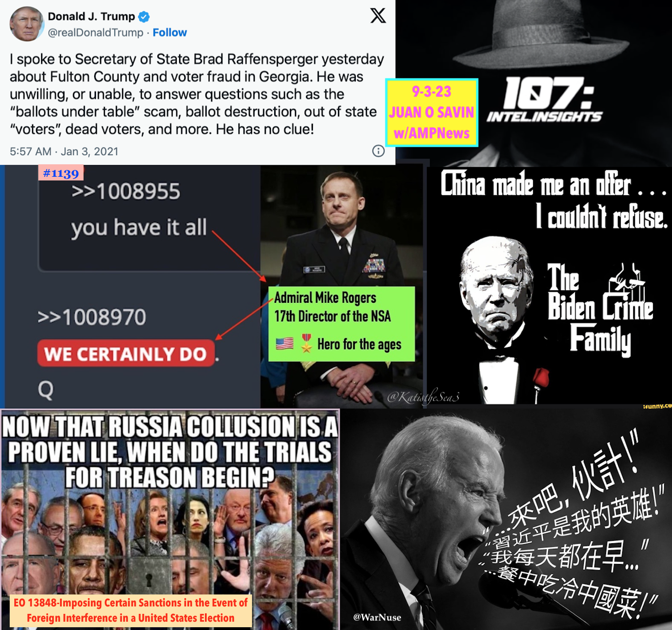The image size is (672, 630).
Task: Click the tweet profile avatar picture
Action: 27,24
